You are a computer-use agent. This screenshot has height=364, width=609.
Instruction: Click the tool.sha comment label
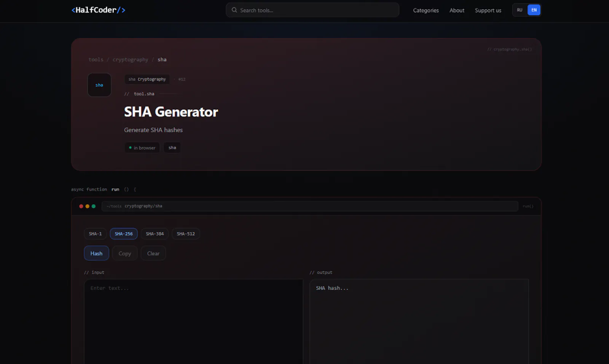(x=144, y=94)
